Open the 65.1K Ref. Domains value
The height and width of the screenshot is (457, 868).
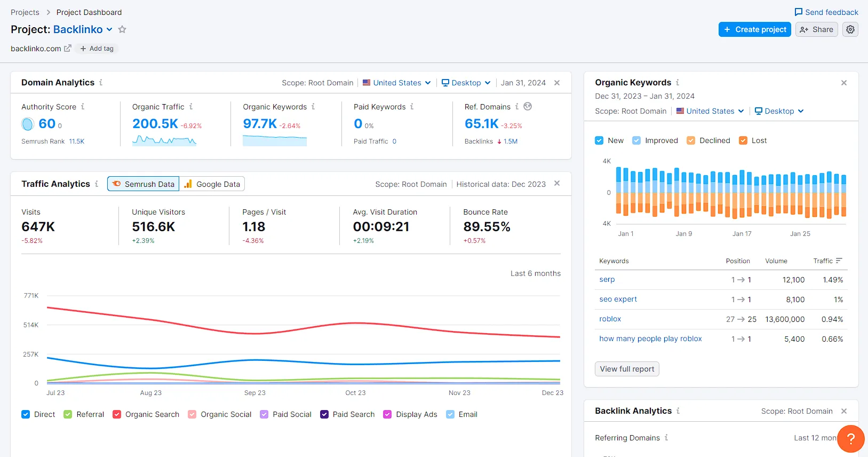tap(481, 123)
